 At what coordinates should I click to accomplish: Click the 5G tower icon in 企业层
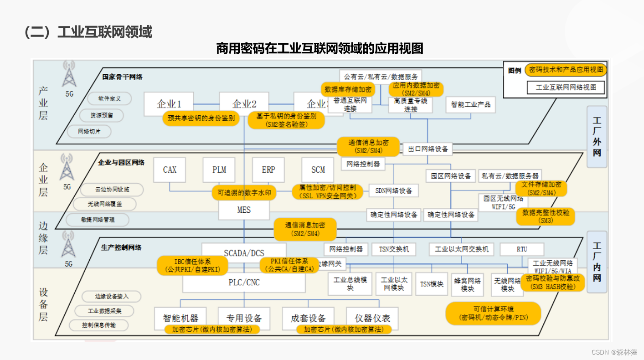67,166
